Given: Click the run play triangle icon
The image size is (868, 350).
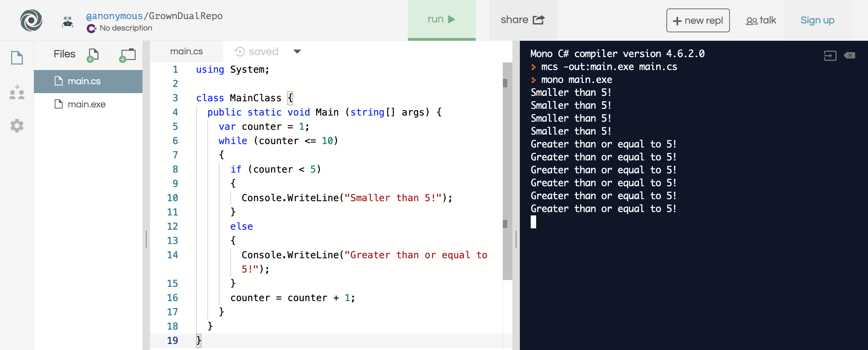Looking at the screenshot, I should coord(451,19).
